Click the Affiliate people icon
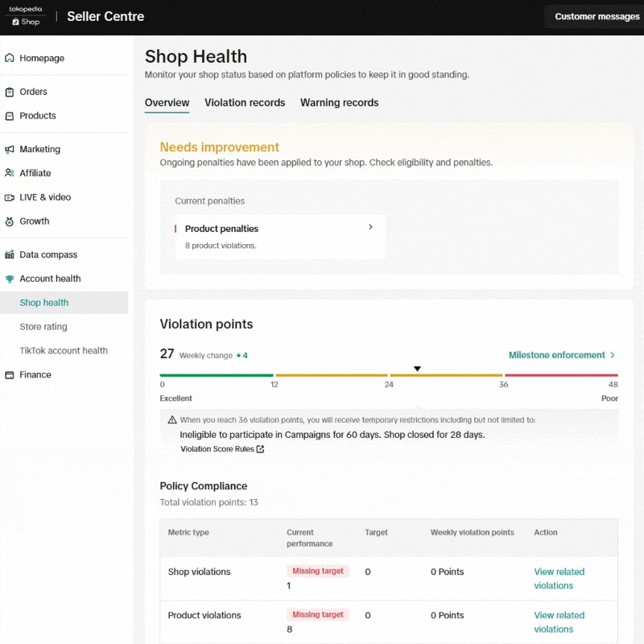Image resolution: width=644 pixels, height=644 pixels. (x=10, y=173)
